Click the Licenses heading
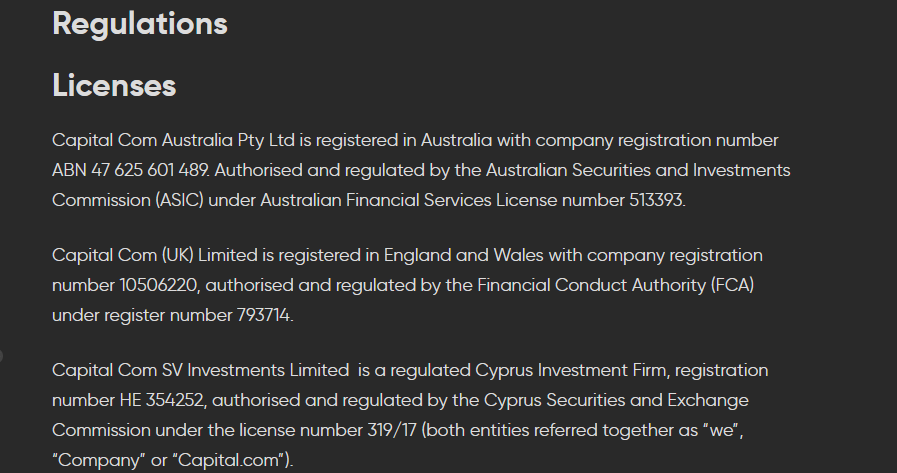897x473 pixels. [x=114, y=86]
